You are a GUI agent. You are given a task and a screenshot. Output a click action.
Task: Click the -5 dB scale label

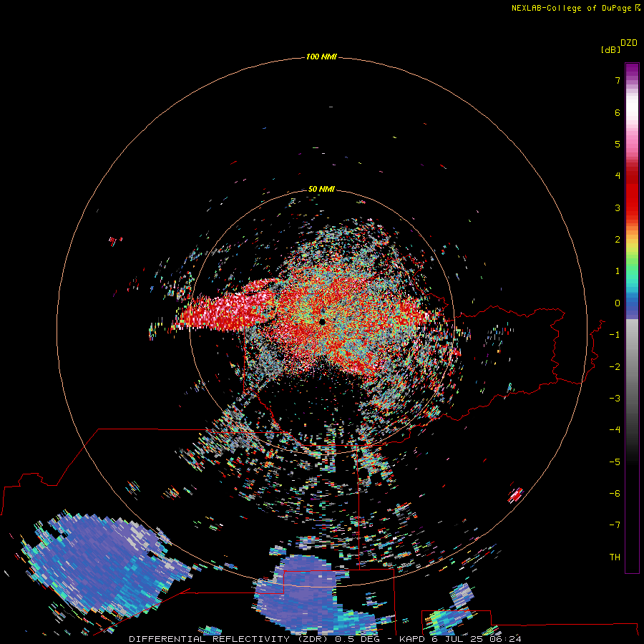click(615, 462)
